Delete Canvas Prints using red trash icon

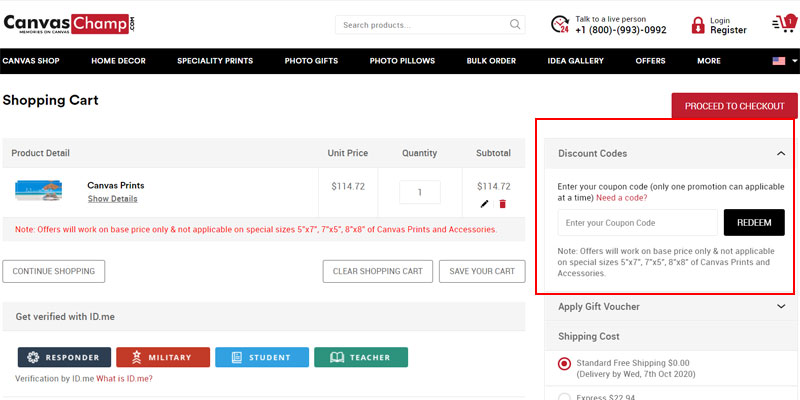click(x=503, y=204)
